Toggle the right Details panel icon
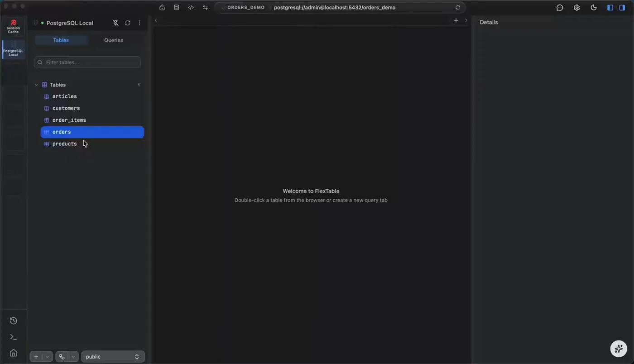Image resolution: width=634 pixels, height=364 pixels. point(622,8)
